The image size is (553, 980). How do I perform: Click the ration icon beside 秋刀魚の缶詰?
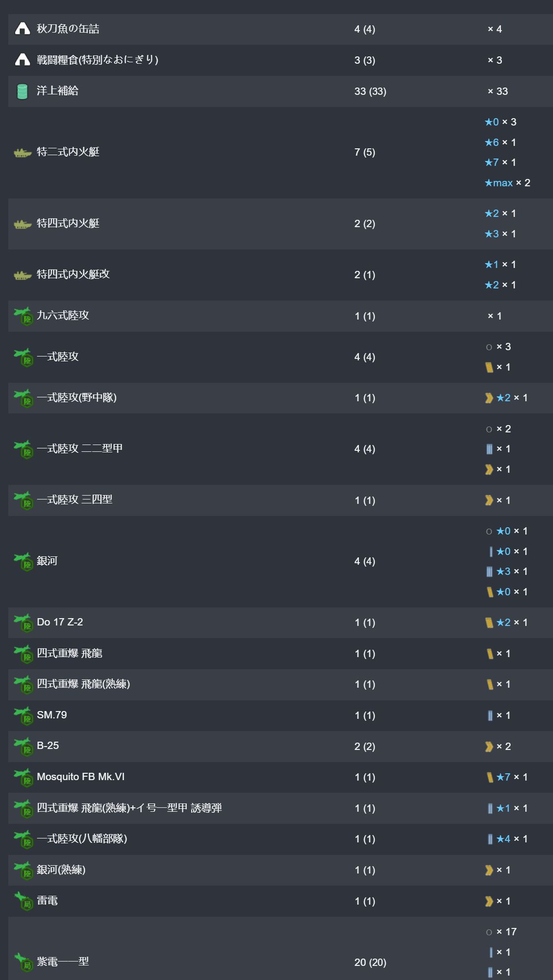click(x=22, y=29)
